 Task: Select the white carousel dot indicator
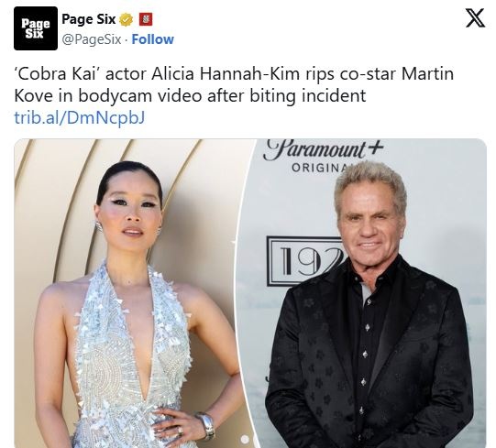(x=245, y=439)
